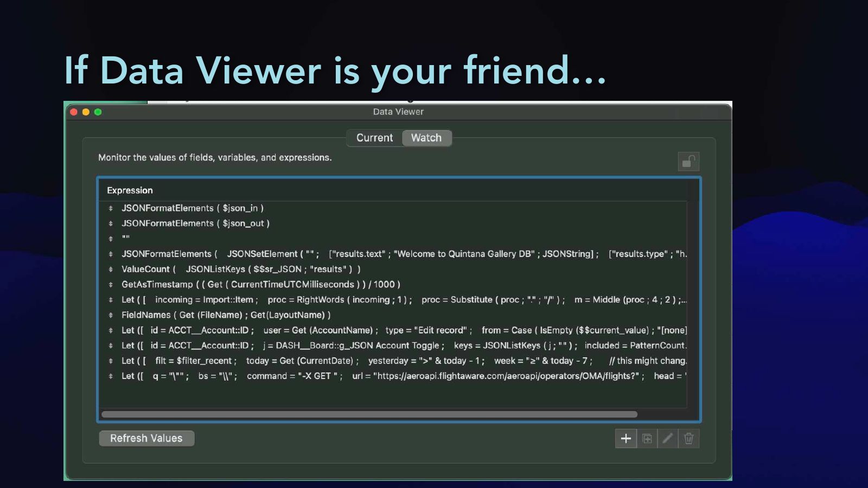Add a new watch expression
Image resolution: width=868 pixels, height=488 pixels.
point(626,439)
